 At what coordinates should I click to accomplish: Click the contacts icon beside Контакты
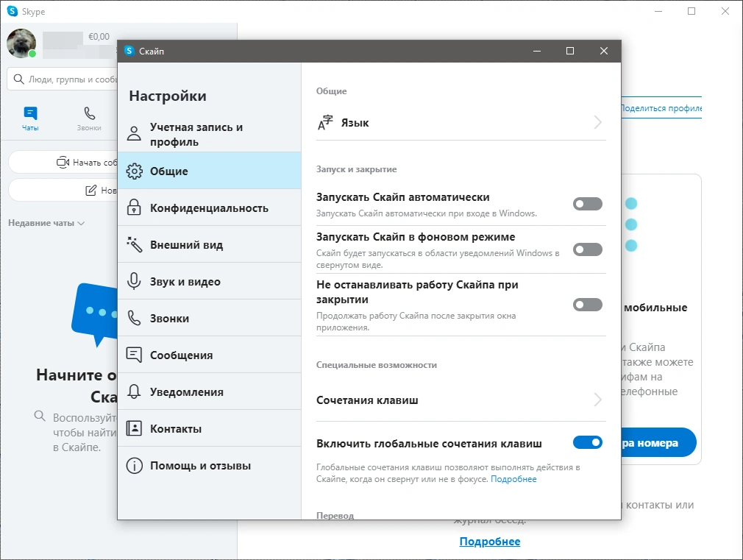click(x=134, y=429)
